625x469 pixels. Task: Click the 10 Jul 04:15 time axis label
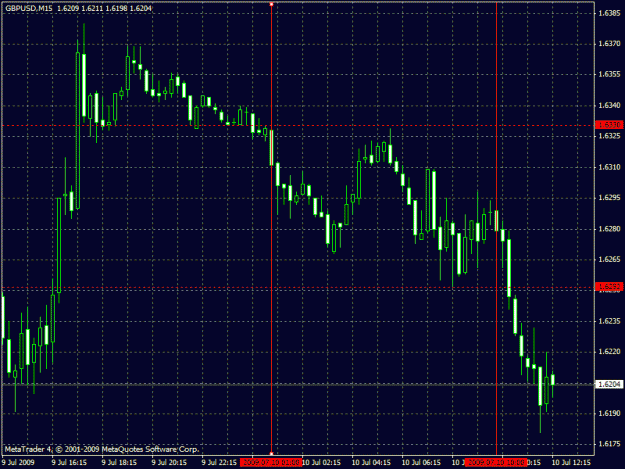click(x=371, y=463)
